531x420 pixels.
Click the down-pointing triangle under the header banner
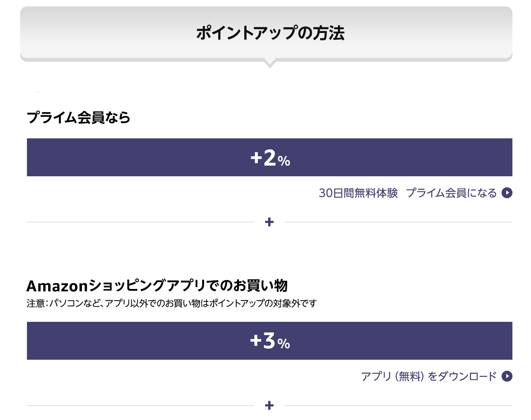click(270, 64)
